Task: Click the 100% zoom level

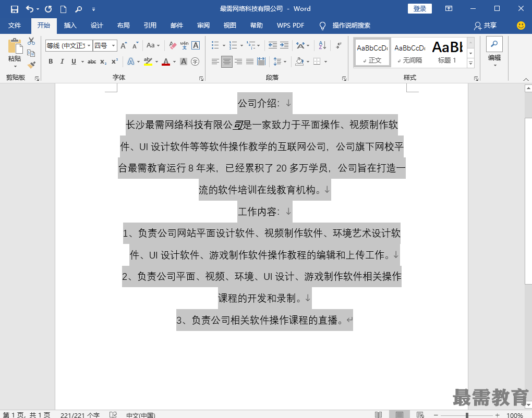Action: tap(515, 415)
